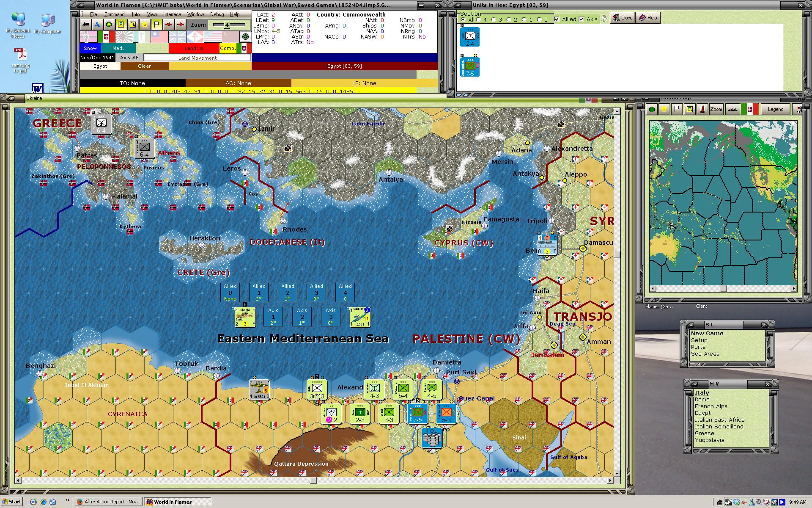Image resolution: width=812 pixels, height=508 pixels.
Task: Select the United States flag
Action: 213,37
